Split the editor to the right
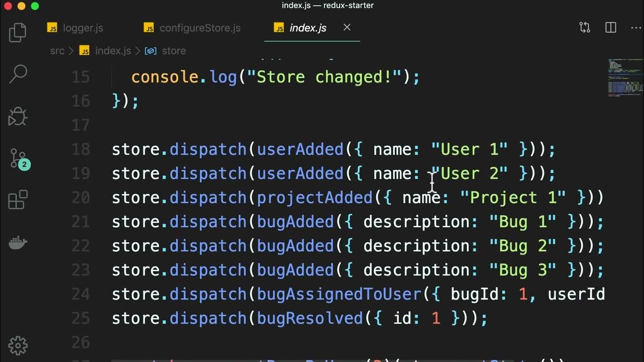Screen dimensions: 644x362 coord(611,28)
